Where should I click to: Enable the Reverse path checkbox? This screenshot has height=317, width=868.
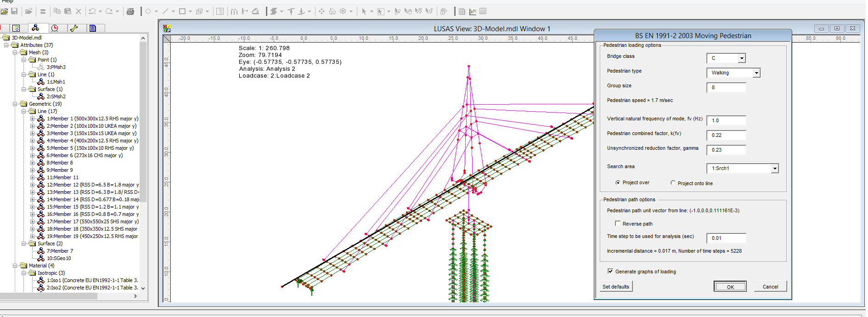(x=618, y=223)
